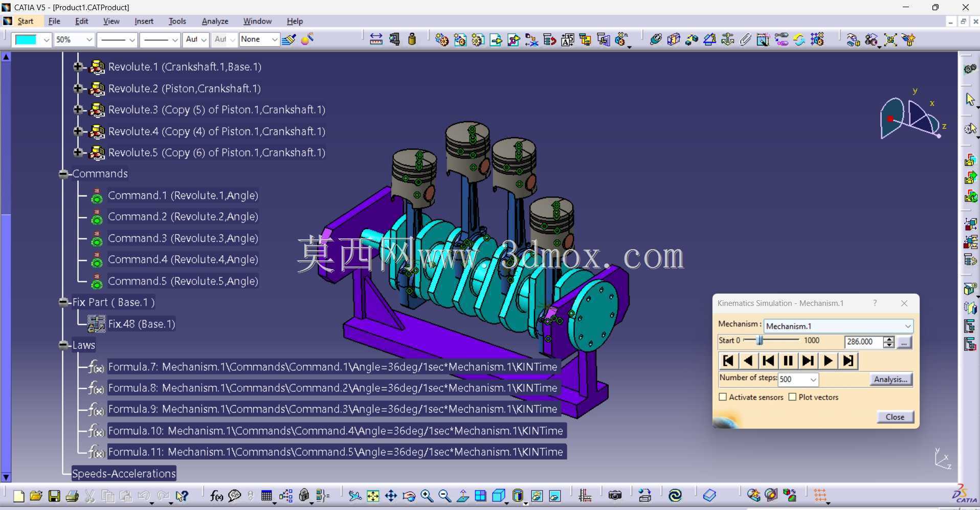The width and height of the screenshot is (980, 510).
Task: Open the File menu
Action: point(54,21)
